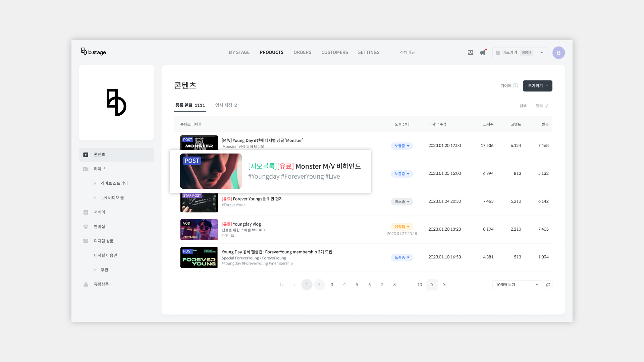Click the 서베이 checkbox icon in sidebar

[86, 213]
